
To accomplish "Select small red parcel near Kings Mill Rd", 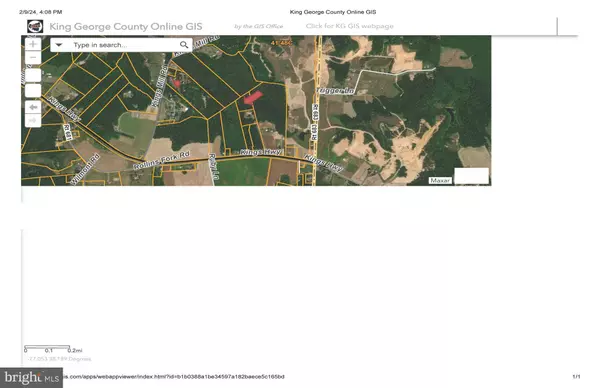I will [x=177, y=83].
